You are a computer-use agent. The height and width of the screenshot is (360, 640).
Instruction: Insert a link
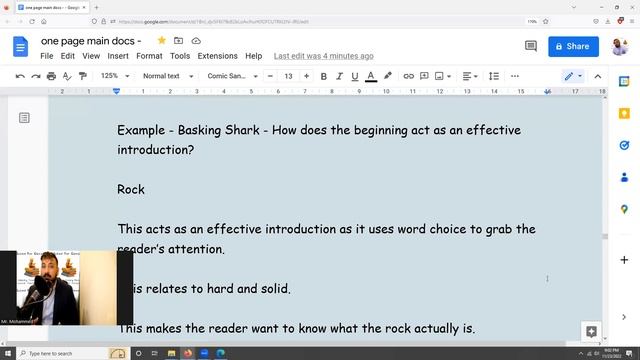point(408,76)
